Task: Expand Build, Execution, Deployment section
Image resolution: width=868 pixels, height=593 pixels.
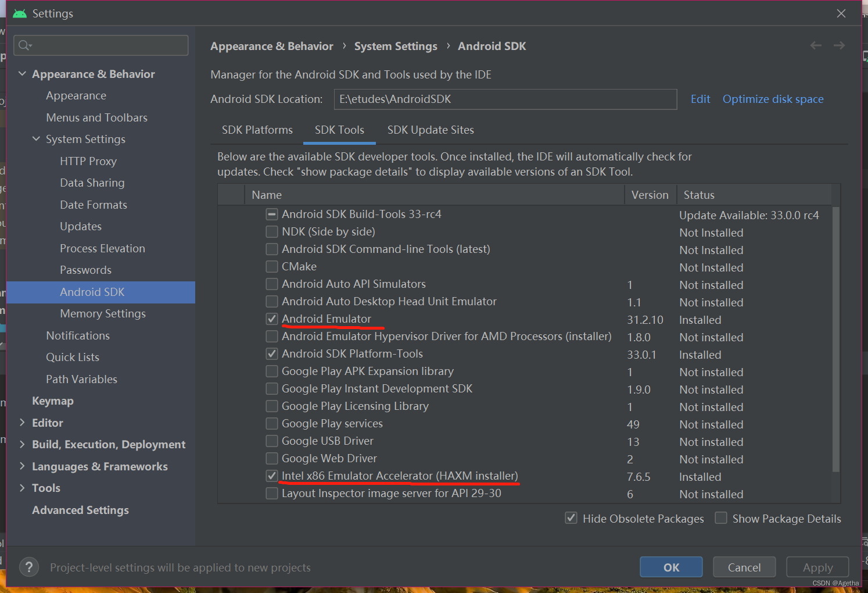Action: point(22,444)
